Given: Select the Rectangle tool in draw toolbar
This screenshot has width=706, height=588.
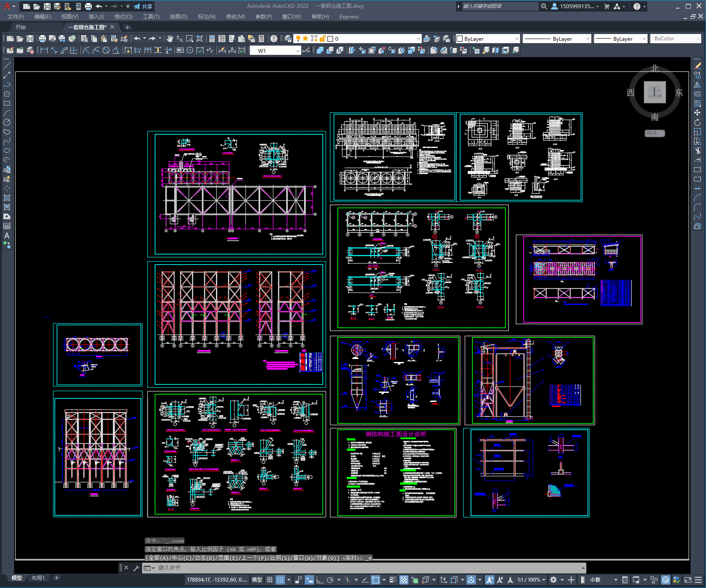Looking at the screenshot, I should 7,103.
